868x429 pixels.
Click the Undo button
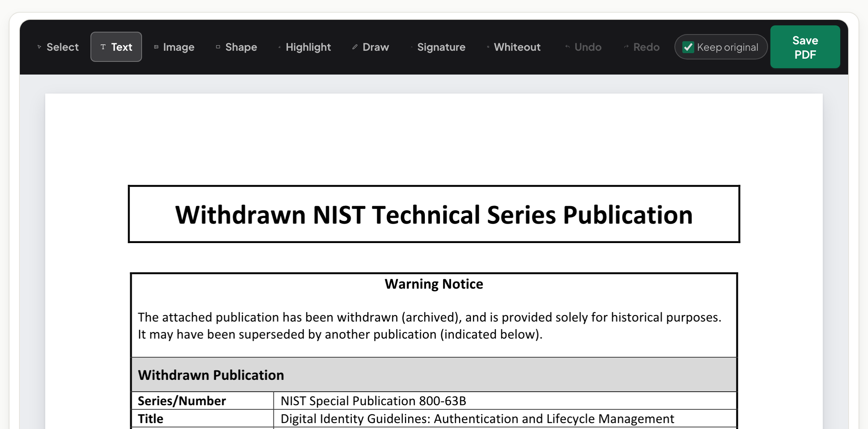click(x=583, y=47)
